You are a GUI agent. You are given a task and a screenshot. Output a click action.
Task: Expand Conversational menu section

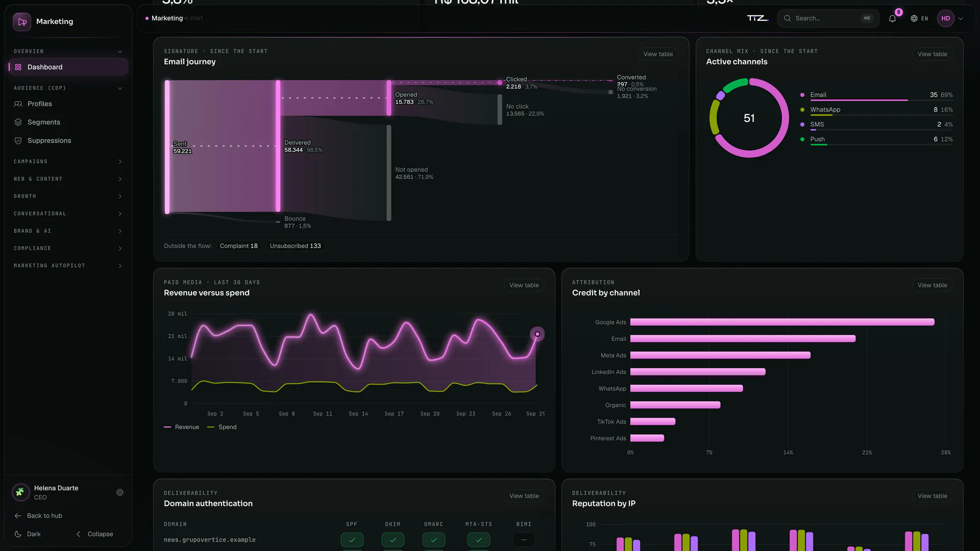(68, 214)
